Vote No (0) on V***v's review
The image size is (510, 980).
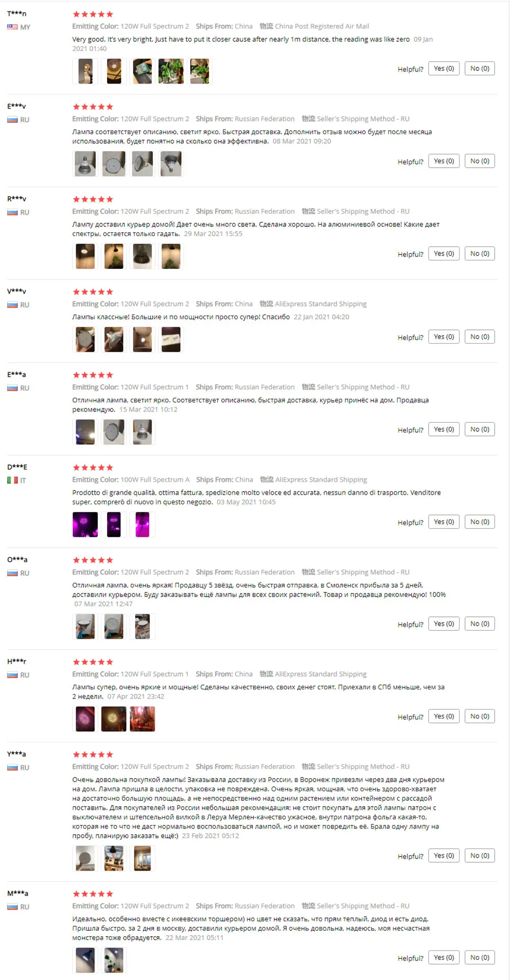tap(480, 337)
